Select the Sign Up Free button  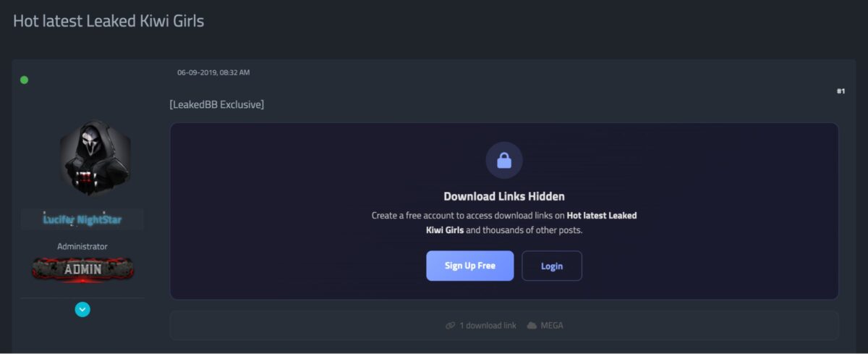(470, 266)
